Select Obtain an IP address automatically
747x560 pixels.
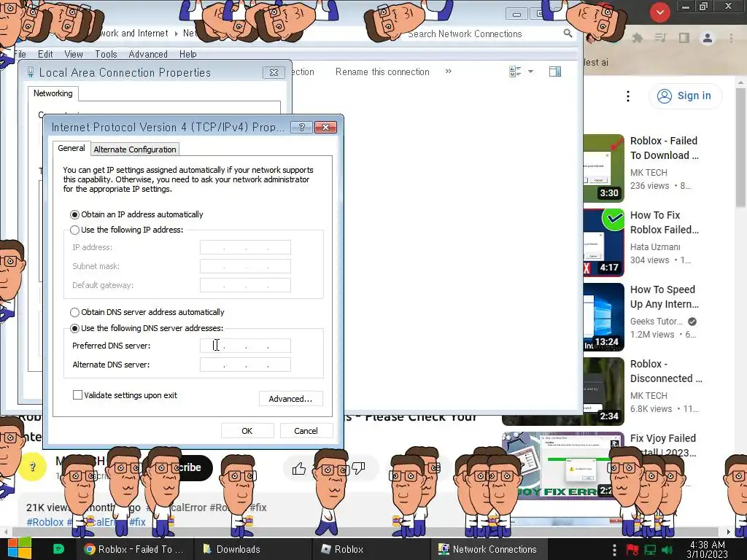[x=74, y=215]
